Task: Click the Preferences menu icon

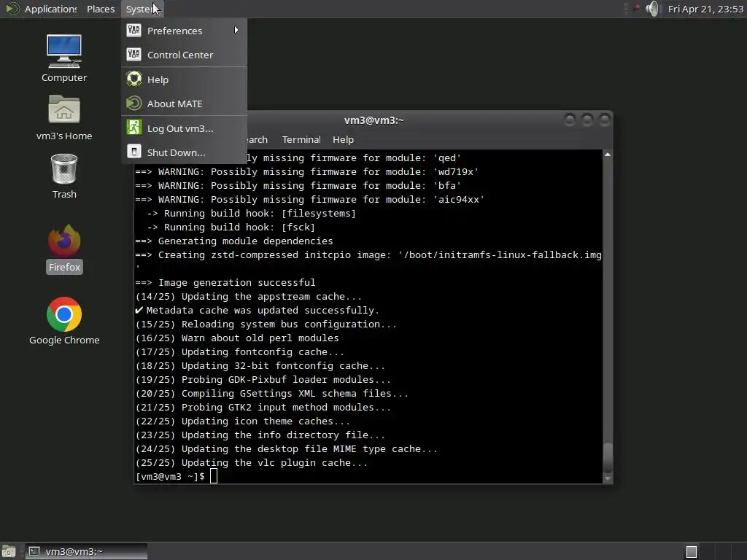Action: coord(134,31)
